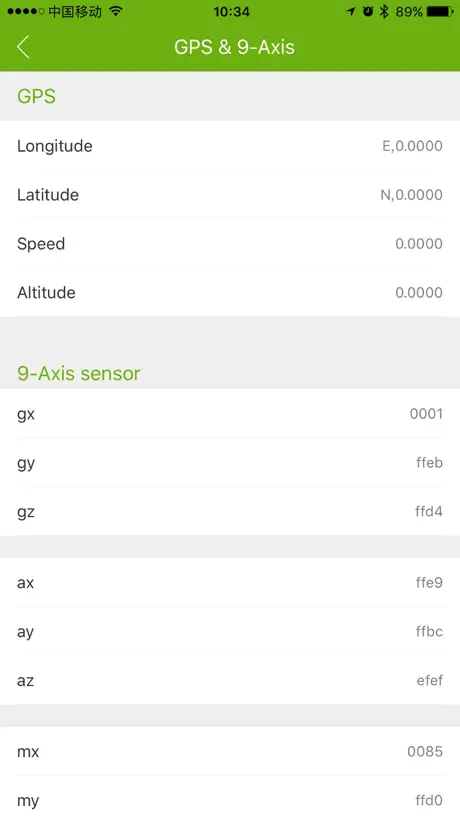Select the mx magnetometer row
This screenshot has height=818, width=460.
tap(230, 751)
